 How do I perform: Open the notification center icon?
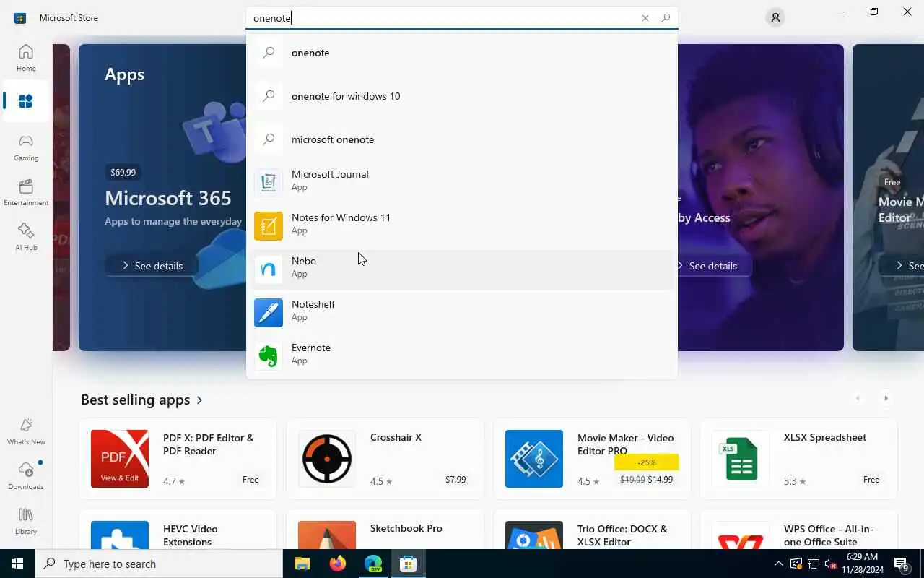coord(902,564)
